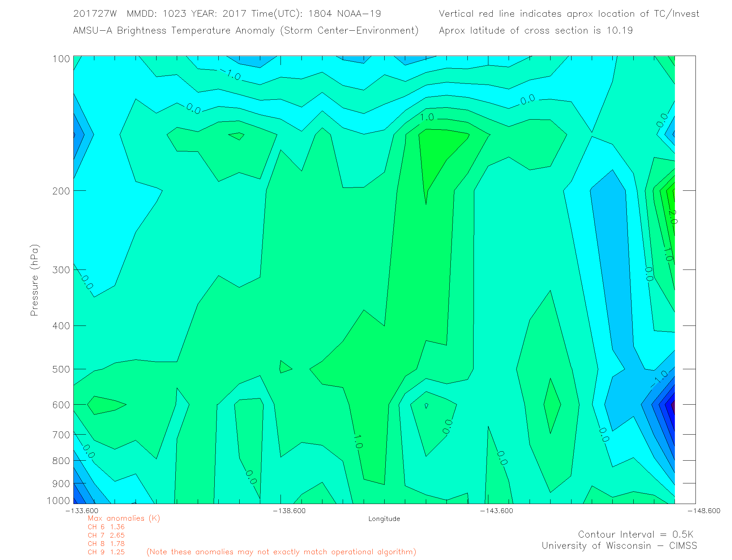Click the 201727W storm ID title text

(x=95, y=14)
